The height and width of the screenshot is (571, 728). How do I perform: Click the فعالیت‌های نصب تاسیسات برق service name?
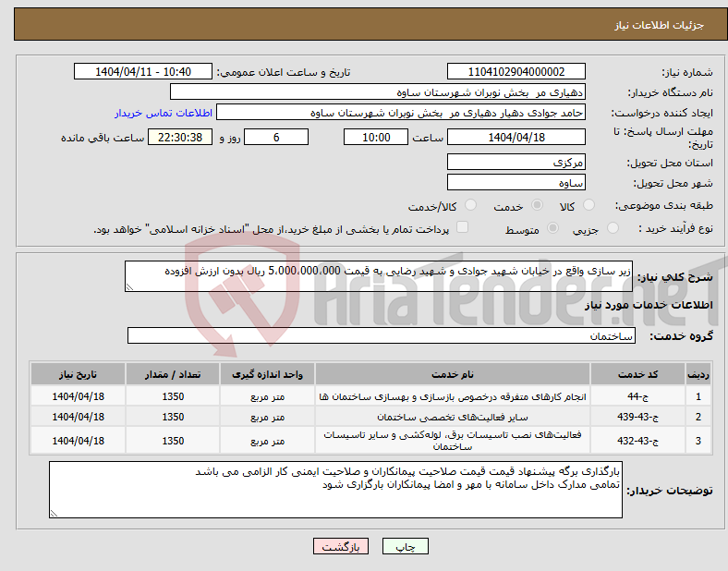click(x=453, y=440)
